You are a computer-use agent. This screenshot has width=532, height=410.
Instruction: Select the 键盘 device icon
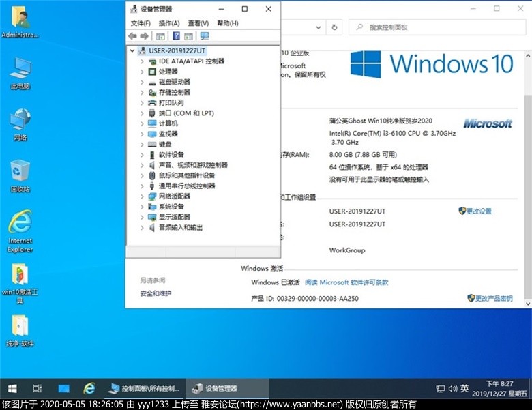coord(152,145)
